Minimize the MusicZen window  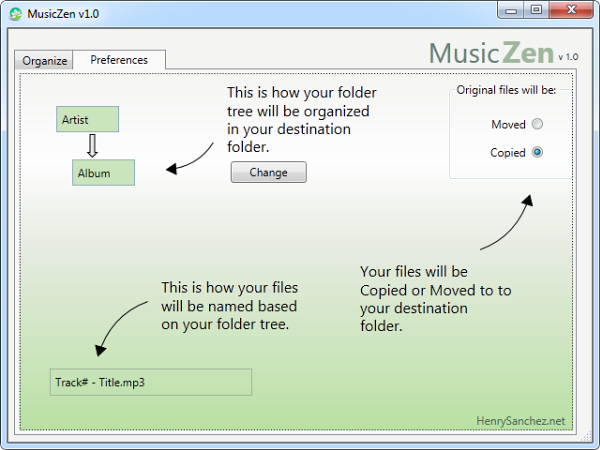(x=510, y=10)
